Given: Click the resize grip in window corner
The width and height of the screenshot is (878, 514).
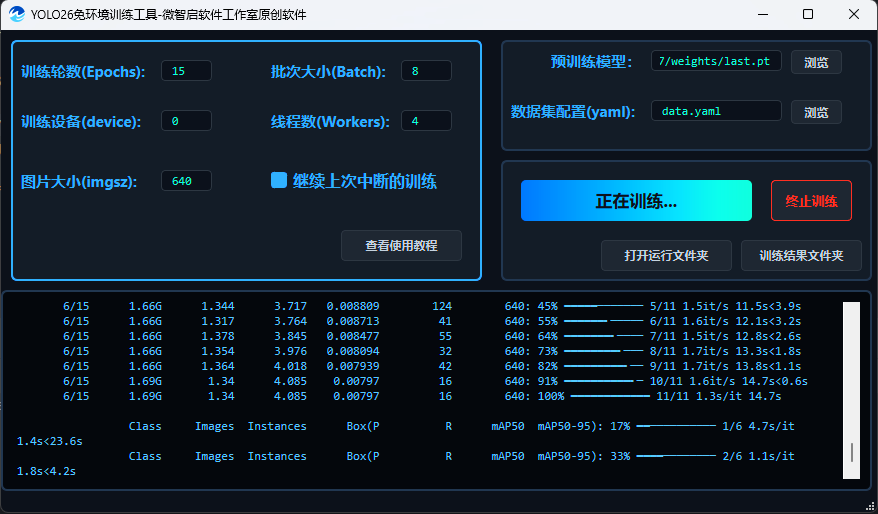Looking at the screenshot, I should (x=870, y=506).
